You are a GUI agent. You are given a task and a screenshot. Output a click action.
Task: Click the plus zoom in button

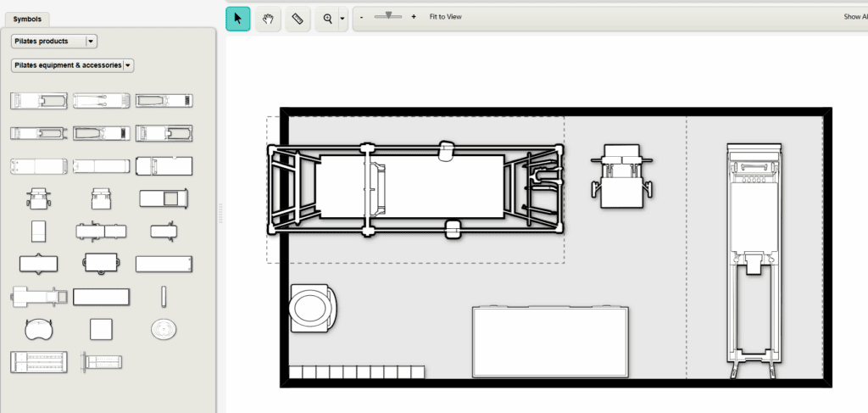(x=414, y=17)
